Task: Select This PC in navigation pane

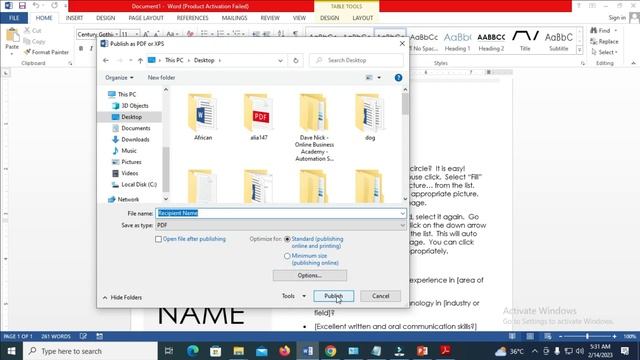Action: 127,94
